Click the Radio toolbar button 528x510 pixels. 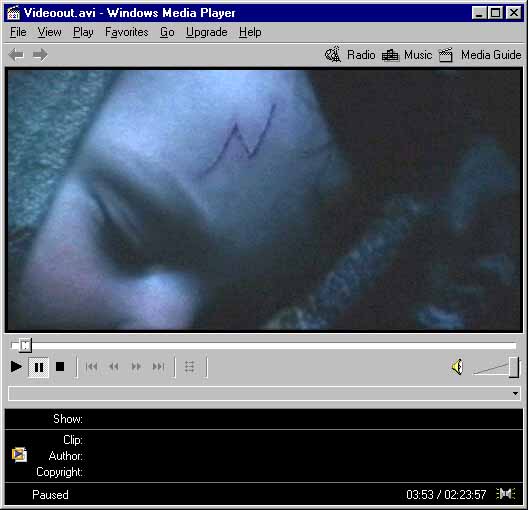(x=350, y=55)
